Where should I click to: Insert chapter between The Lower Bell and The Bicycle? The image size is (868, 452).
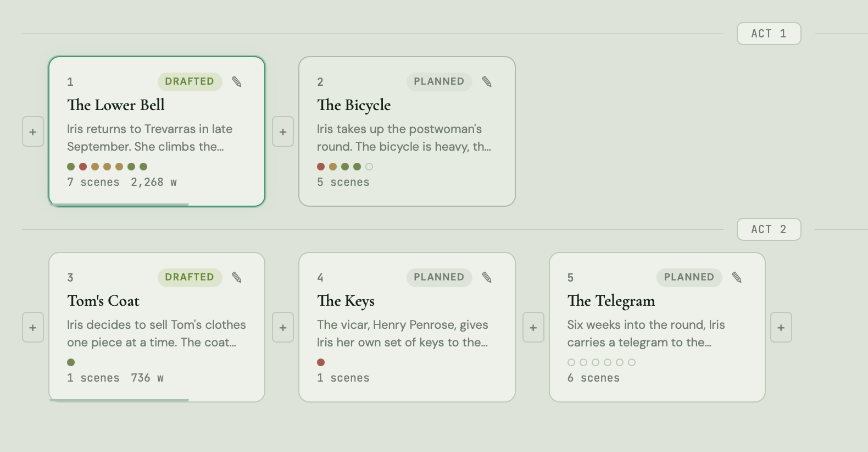(283, 132)
